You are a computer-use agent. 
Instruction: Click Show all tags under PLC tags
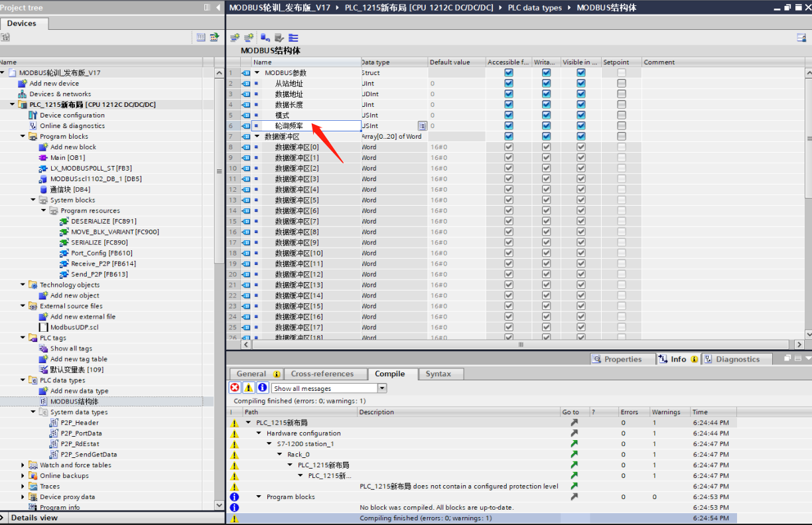tap(71, 348)
